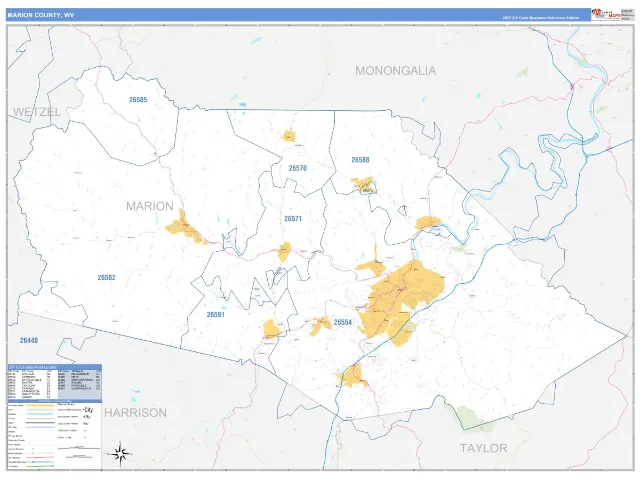Screen dimensions: 640x480
Task: Click the compass rose icon
Action: point(120,453)
